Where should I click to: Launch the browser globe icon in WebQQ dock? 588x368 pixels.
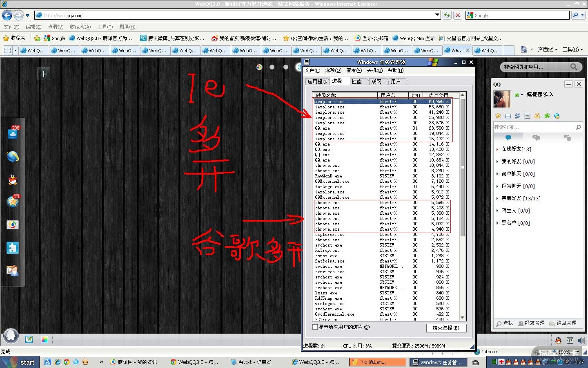(13, 156)
